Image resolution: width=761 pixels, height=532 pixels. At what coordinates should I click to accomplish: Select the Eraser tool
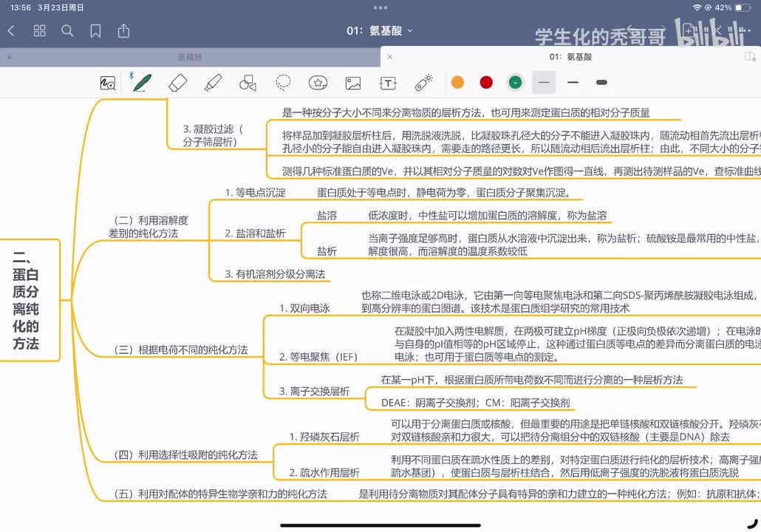[177, 83]
